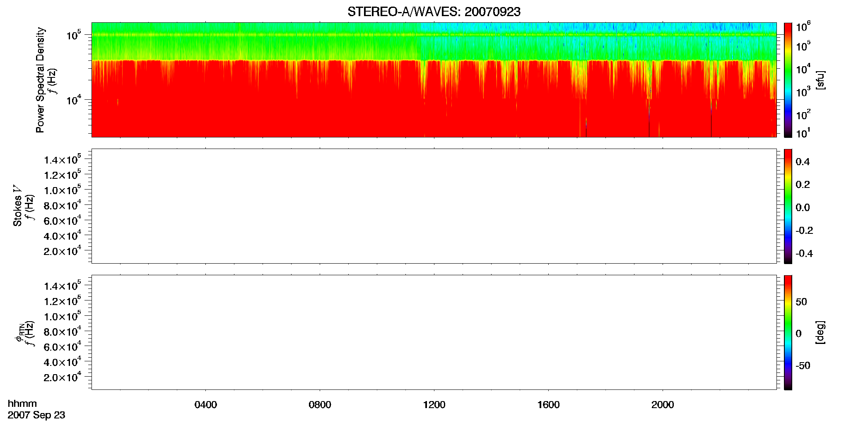Select the 0400 time tick label
Viewport: 868px width, 447px height.
(x=205, y=405)
